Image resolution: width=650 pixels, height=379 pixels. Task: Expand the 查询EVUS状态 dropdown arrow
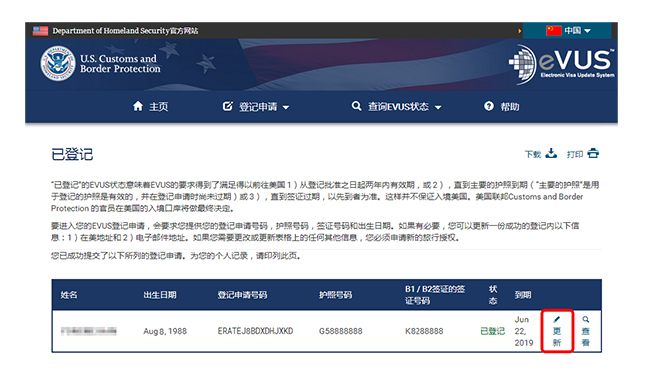pos(438,107)
